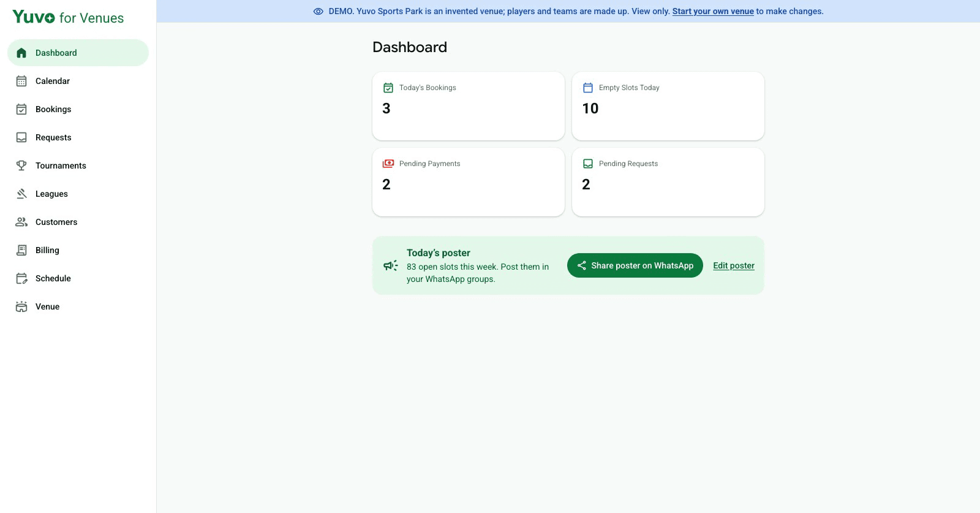Share poster on WhatsApp
The width and height of the screenshot is (980, 513).
[x=635, y=265]
